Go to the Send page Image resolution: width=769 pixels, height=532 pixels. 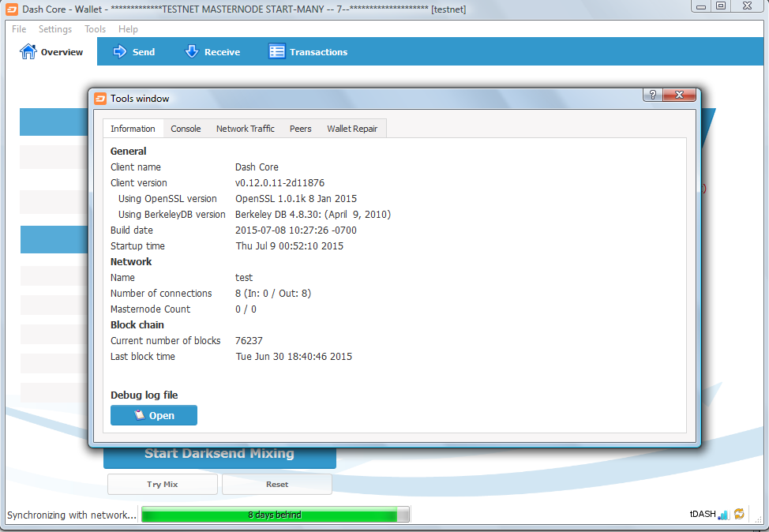[134, 51]
